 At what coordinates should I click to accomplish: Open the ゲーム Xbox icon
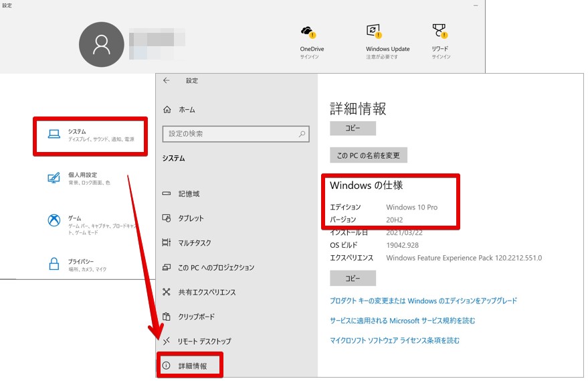54,220
